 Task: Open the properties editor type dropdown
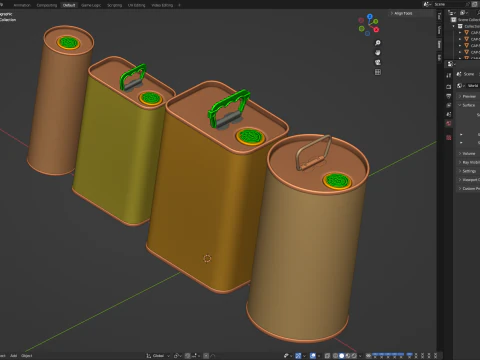coord(452,64)
